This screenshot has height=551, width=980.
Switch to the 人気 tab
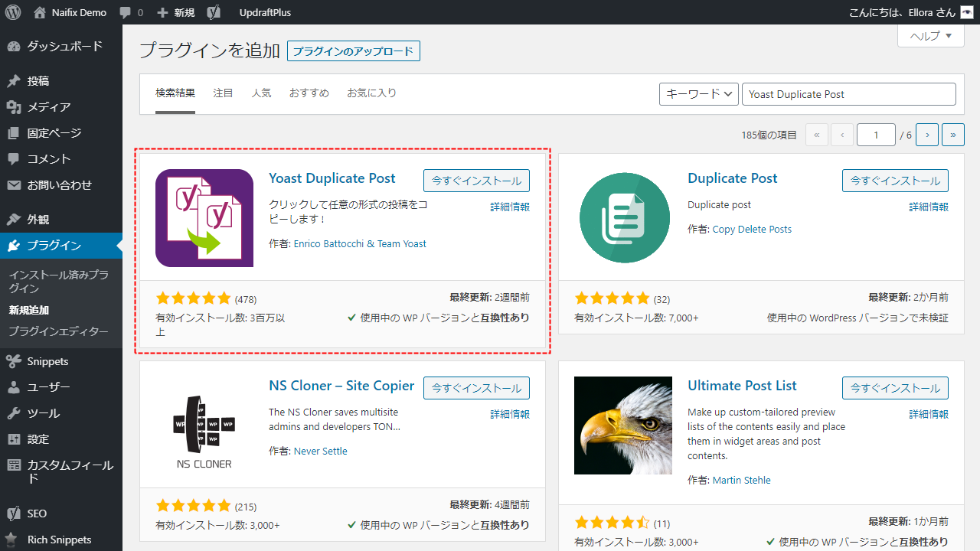pos(261,93)
